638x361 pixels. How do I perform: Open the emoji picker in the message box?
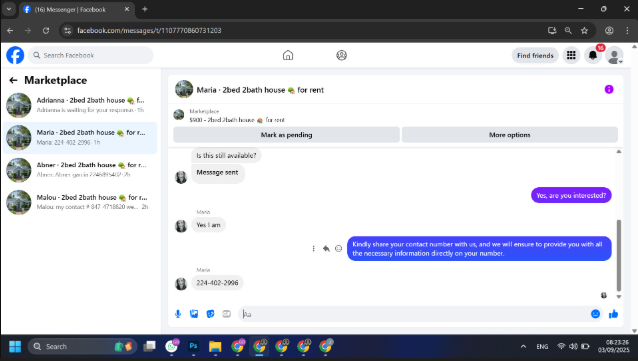click(595, 314)
